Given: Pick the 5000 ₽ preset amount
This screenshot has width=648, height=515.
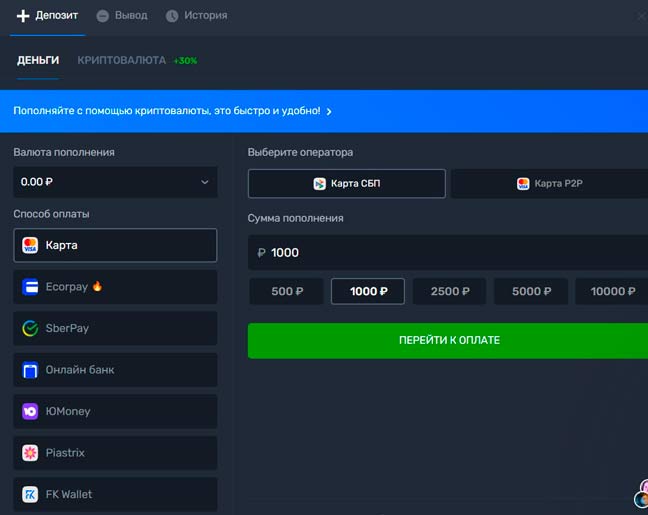Looking at the screenshot, I should tap(531, 291).
